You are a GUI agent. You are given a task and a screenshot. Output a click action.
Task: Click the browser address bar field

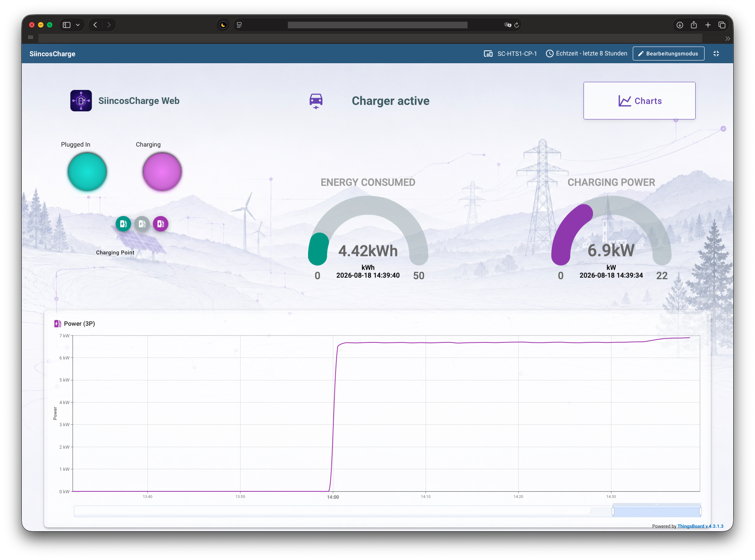point(377,25)
